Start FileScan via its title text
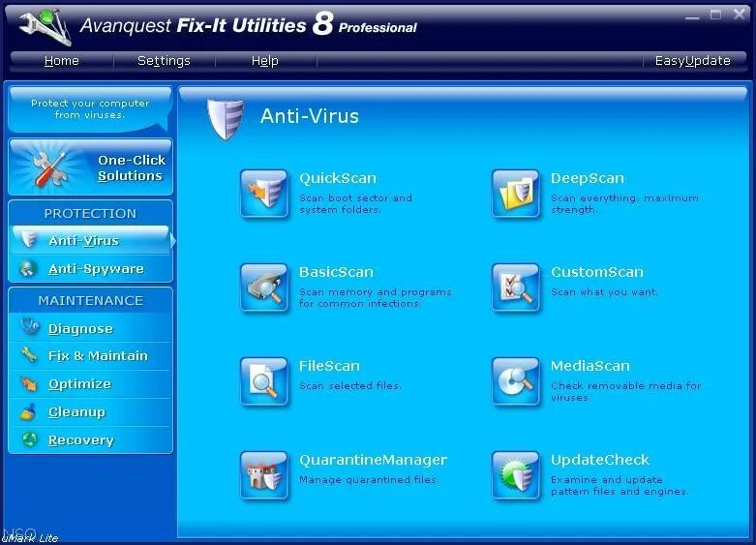 click(x=329, y=366)
